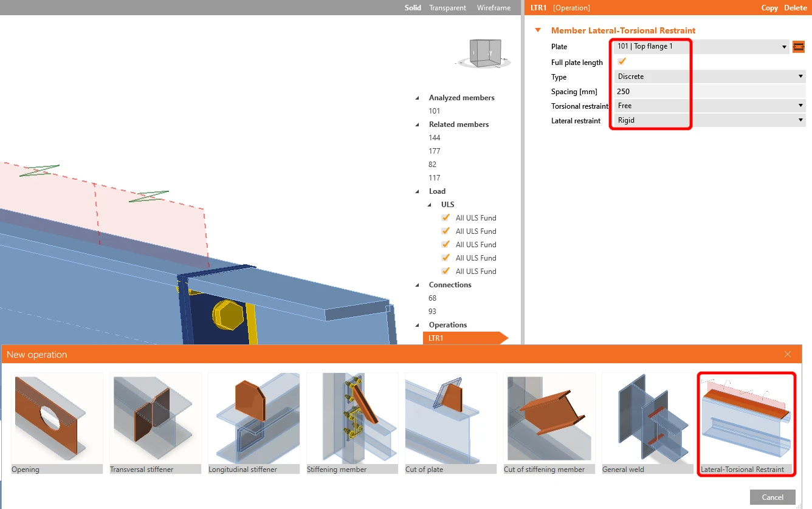Click the 3D view orientation cube
The height and width of the screenshot is (509, 812).
coord(486,53)
